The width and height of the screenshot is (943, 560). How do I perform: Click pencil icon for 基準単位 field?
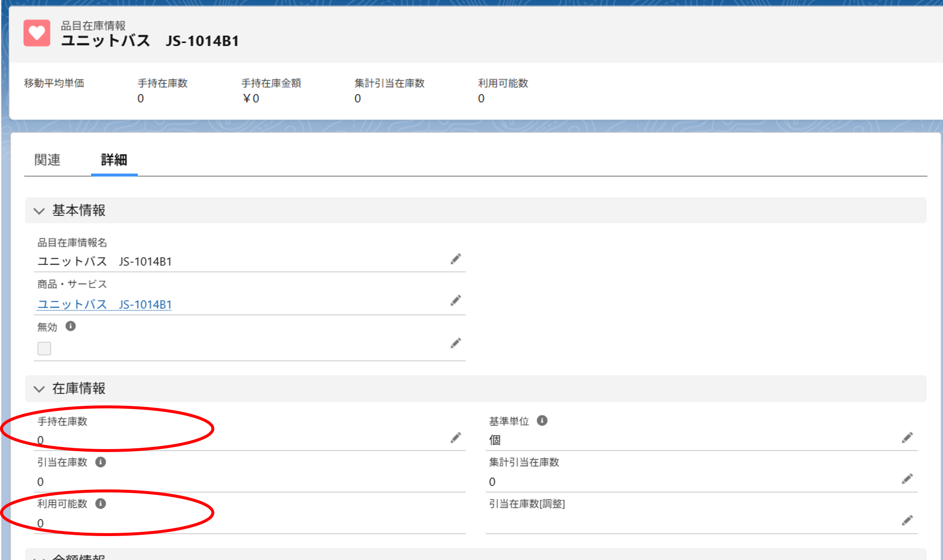907,438
